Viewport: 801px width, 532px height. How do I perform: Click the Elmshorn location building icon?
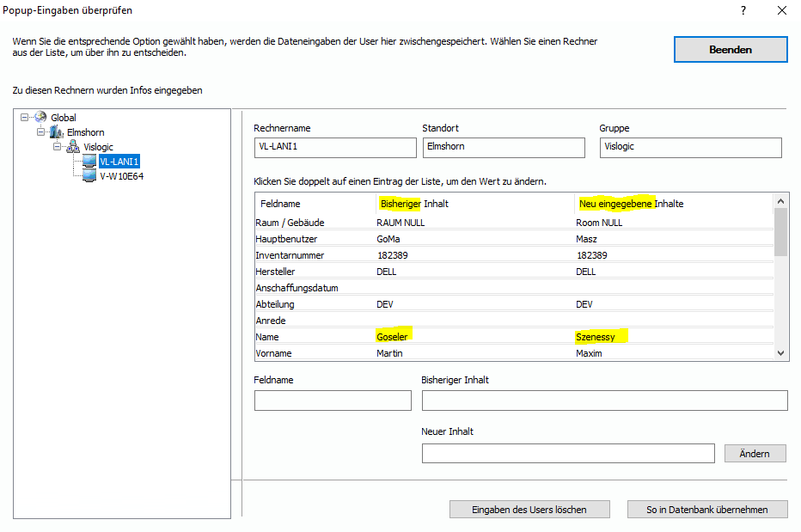point(56,131)
